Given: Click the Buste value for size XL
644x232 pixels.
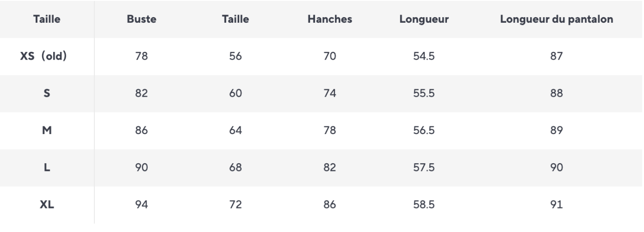Looking at the screenshot, I should (141, 205).
